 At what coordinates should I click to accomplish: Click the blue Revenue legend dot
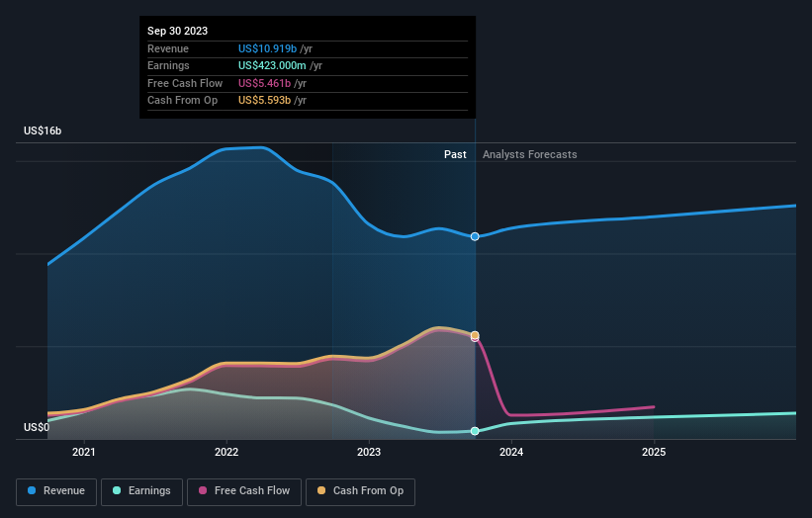pyautogui.click(x=32, y=490)
